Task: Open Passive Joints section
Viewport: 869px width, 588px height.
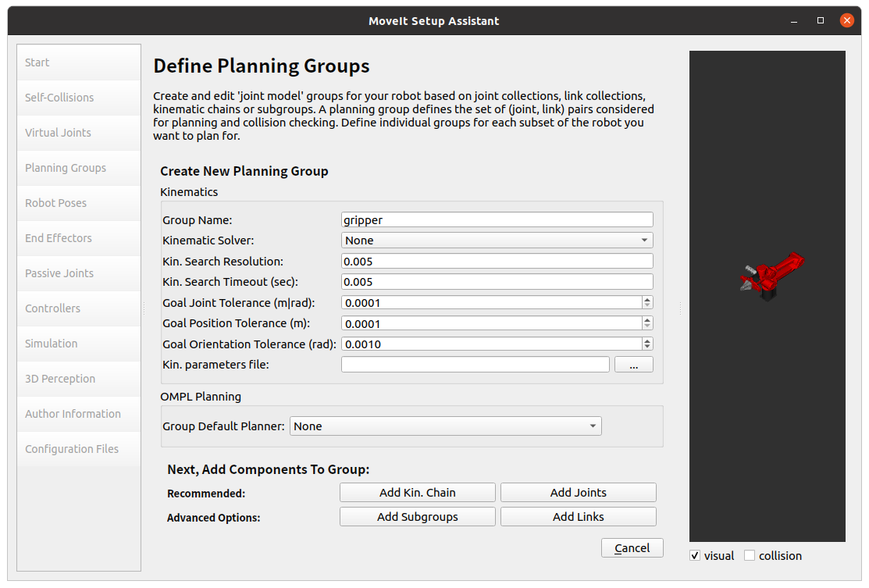Action: (79, 273)
